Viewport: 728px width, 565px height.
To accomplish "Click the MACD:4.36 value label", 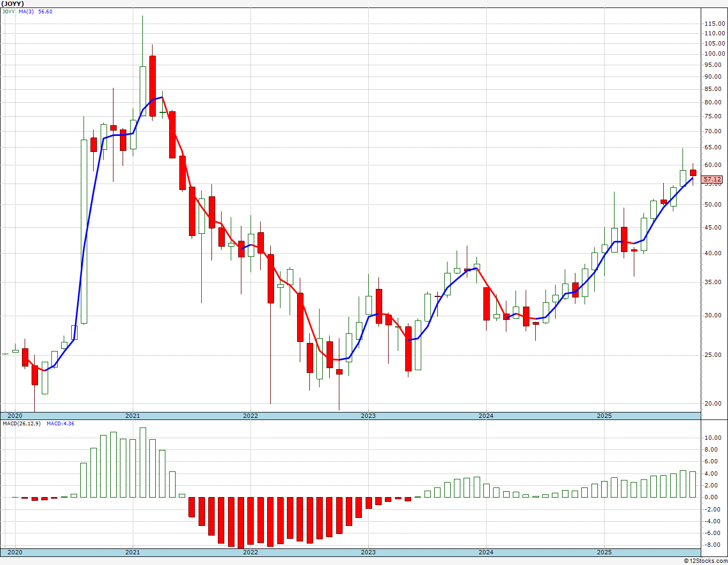I will [x=60, y=424].
